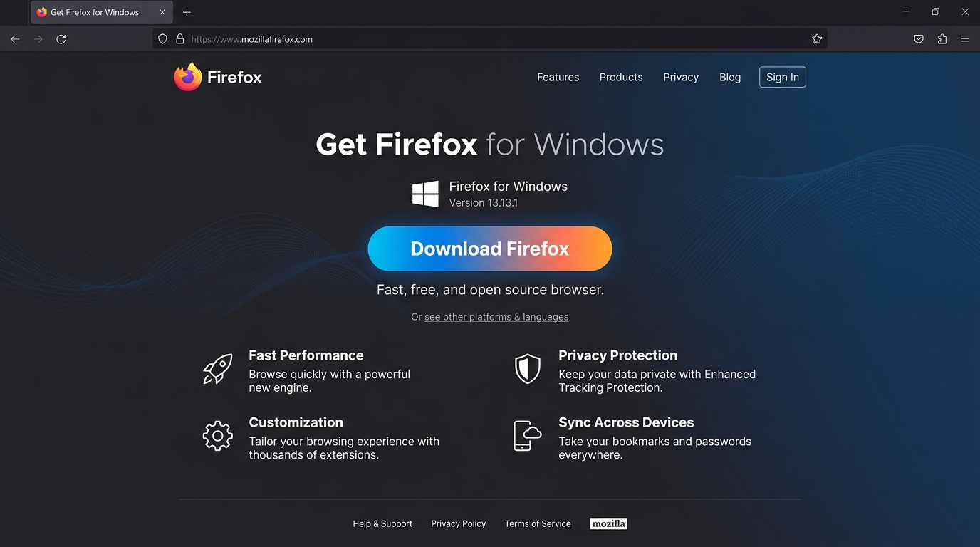Screen dimensions: 980x547
Task: Open the tracking protection shield icon
Action: [162, 39]
